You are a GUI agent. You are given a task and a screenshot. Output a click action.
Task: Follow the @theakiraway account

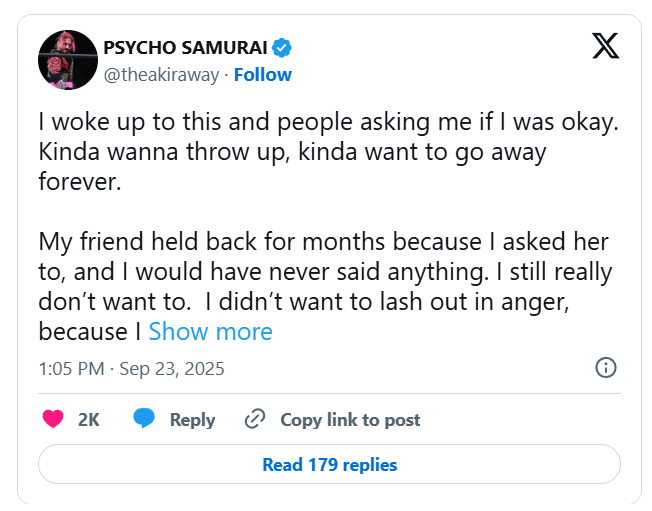click(x=263, y=75)
